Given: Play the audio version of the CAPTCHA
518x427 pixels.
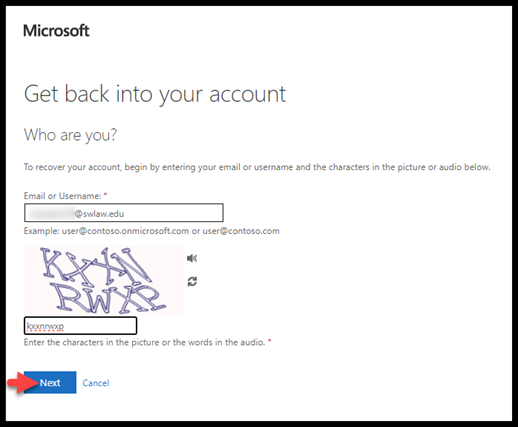Looking at the screenshot, I should pyautogui.click(x=192, y=258).
